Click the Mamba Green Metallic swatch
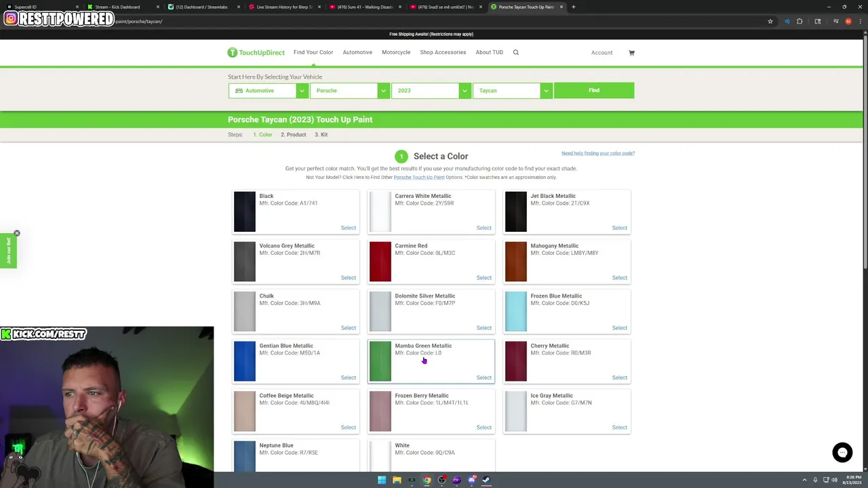The height and width of the screenshot is (488, 868). pos(380,361)
